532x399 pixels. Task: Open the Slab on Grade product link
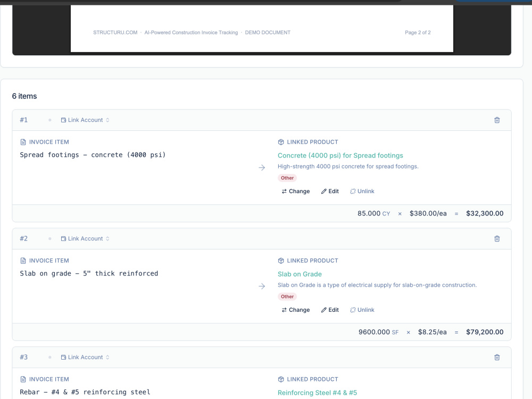(x=300, y=274)
